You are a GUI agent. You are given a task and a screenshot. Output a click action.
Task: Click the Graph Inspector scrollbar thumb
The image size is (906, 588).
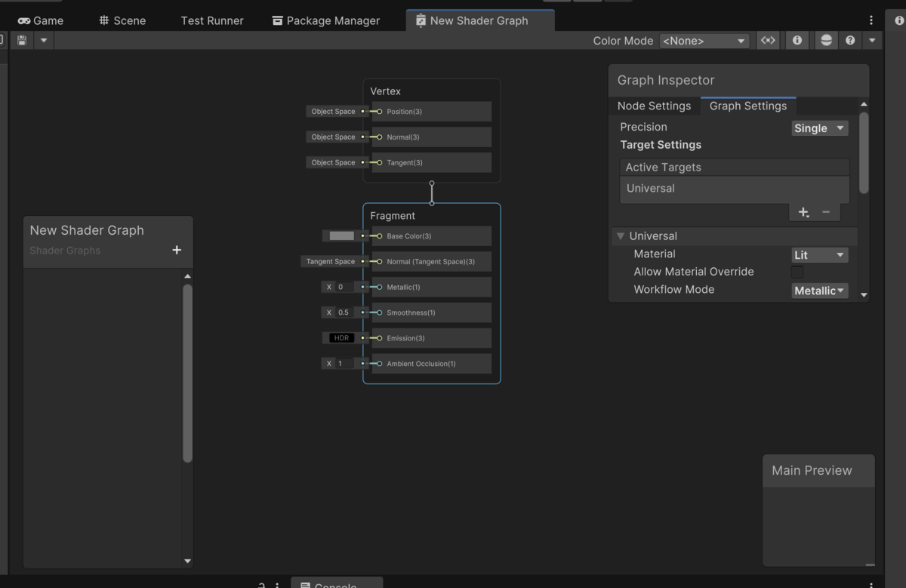(x=864, y=153)
